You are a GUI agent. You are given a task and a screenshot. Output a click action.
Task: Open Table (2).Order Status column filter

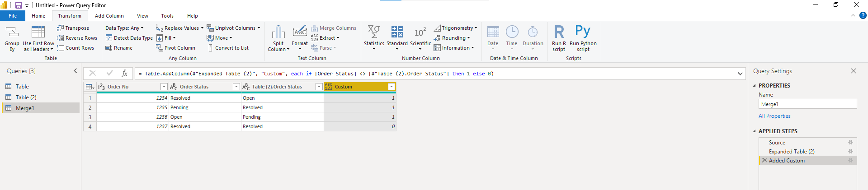tap(319, 87)
